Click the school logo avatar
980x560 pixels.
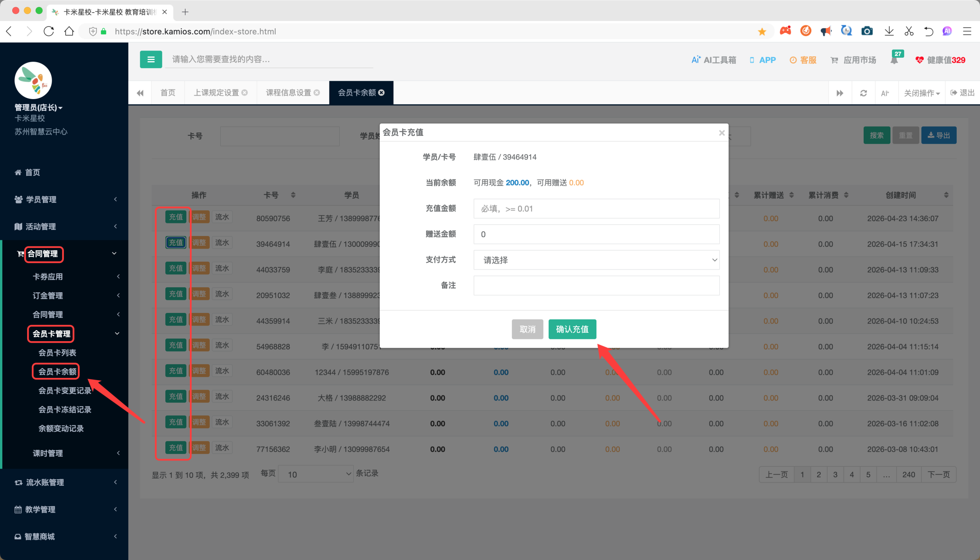(33, 80)
